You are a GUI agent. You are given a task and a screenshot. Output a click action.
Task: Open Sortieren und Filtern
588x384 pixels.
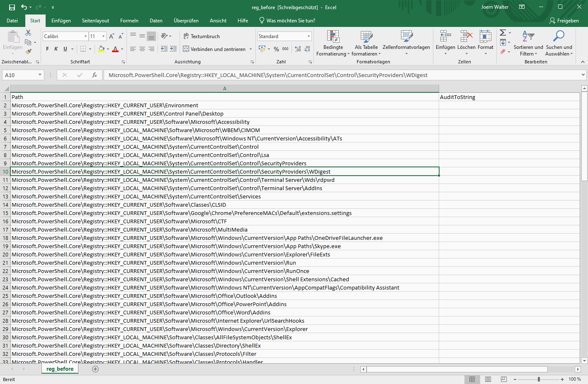click(x=528, y=43)
